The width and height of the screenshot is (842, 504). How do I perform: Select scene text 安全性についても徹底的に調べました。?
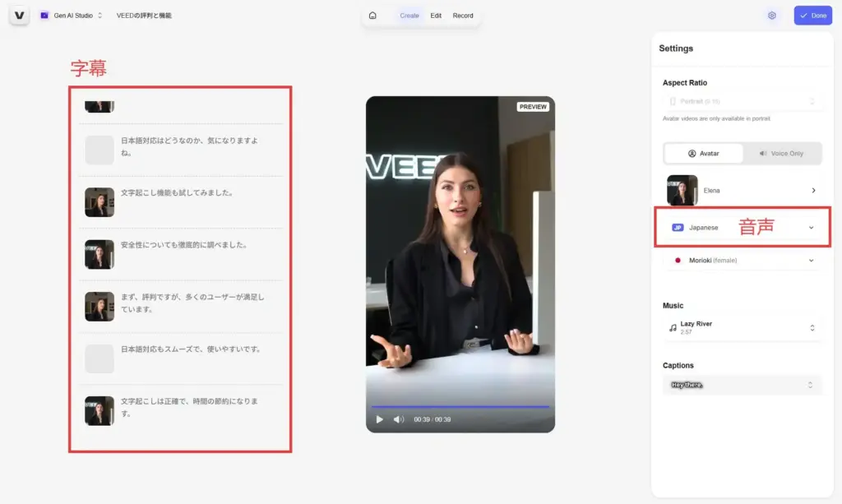pyautogui.click(x=184, y=245)
